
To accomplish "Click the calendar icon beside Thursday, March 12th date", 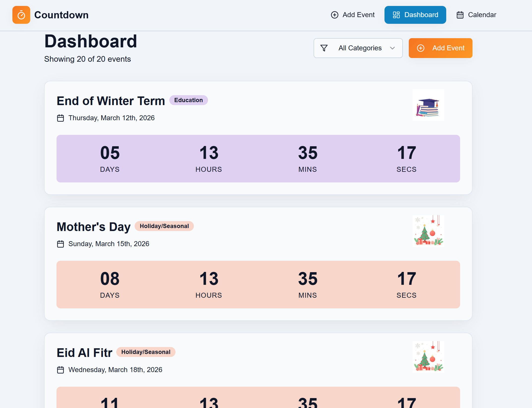I will (x=60, y=118).
